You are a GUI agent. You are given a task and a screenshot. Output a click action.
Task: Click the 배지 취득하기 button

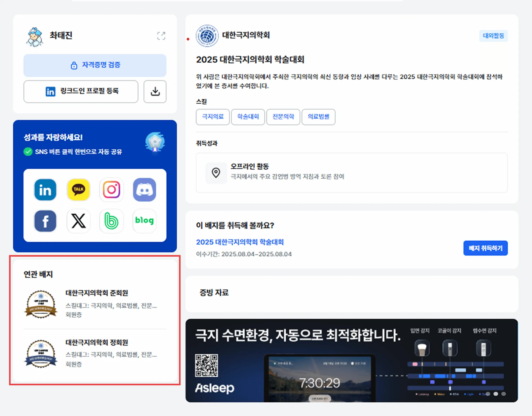click(x=486, y=248)
